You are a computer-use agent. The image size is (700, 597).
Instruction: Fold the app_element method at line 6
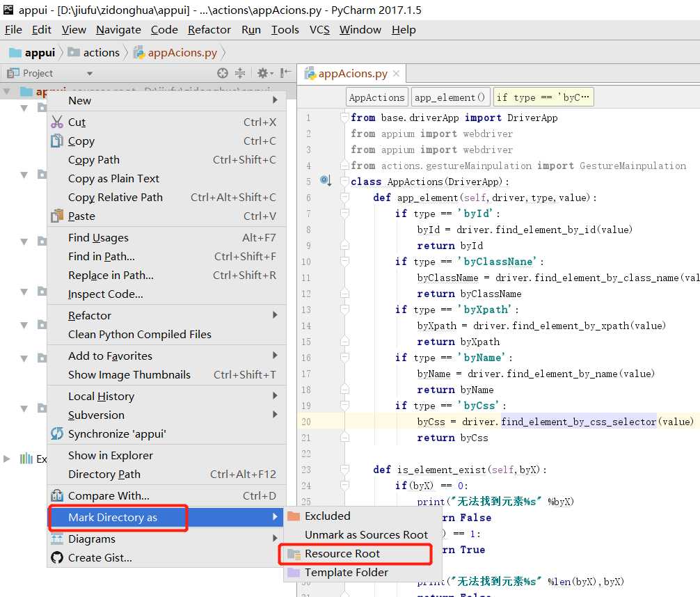pyautogui.click(x=344, y=198)
